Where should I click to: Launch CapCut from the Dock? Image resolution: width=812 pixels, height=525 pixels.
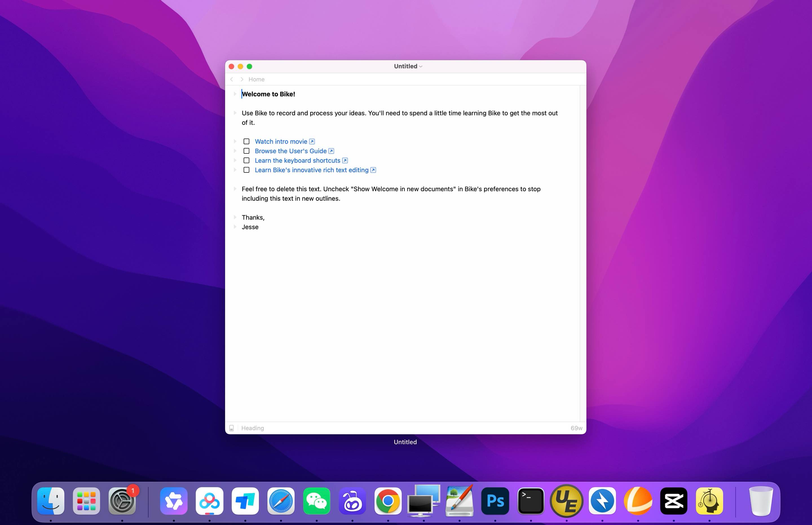pos(674,501)
